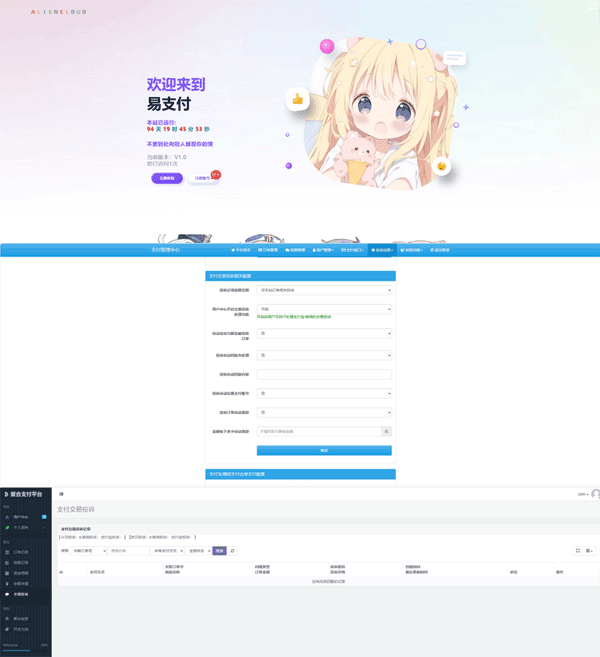Click the purple 登录 button on the welcome banner

(167, 178)
